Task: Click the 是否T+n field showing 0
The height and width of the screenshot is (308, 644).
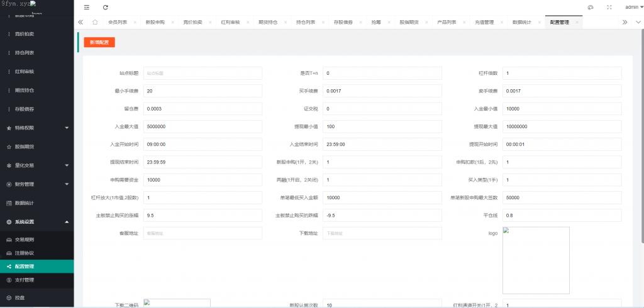Action: (382, 73)
